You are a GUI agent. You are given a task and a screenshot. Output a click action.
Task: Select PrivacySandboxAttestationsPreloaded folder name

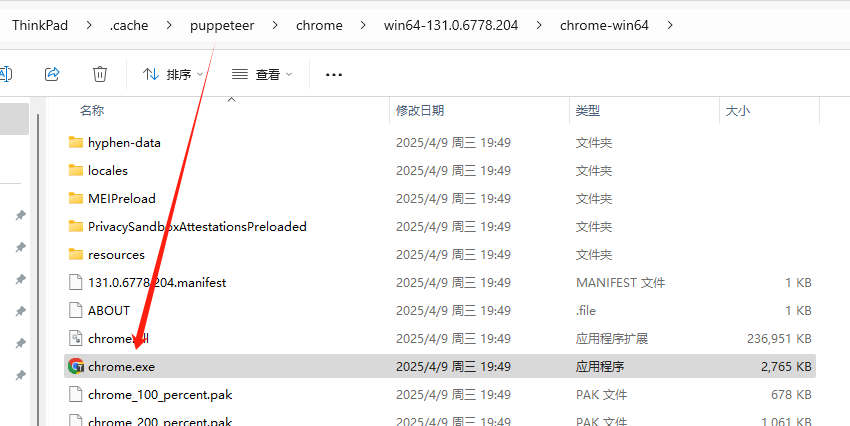[x=197, y=226]
